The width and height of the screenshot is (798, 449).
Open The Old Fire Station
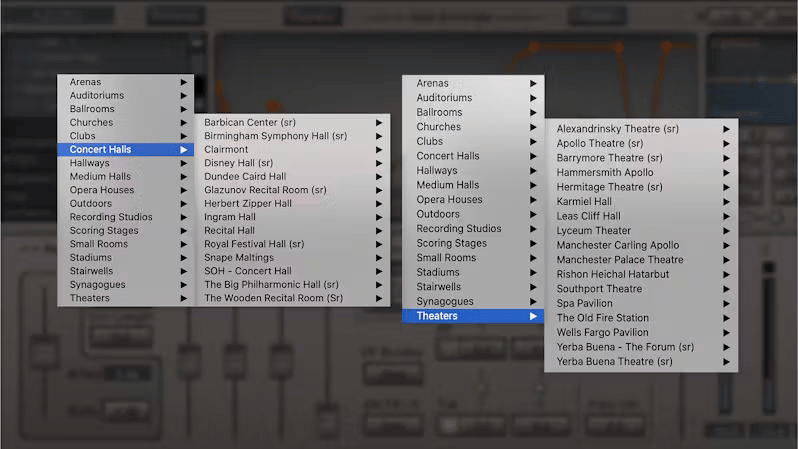click(641, 318)
